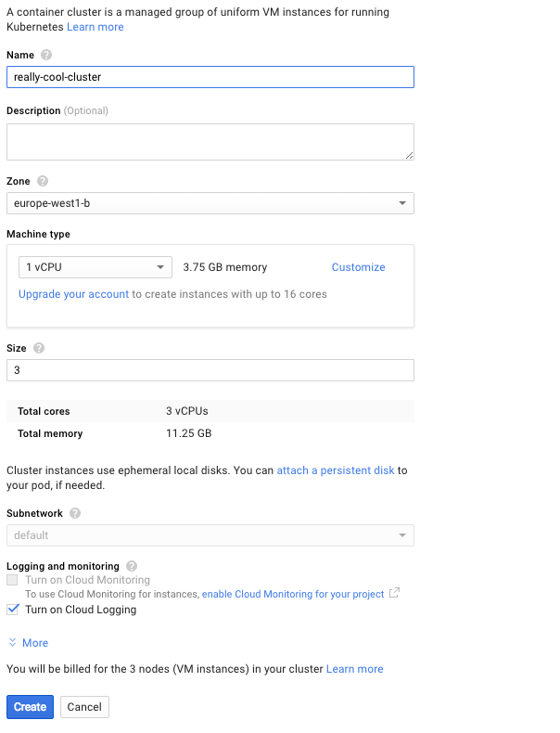
Task: Open the Zone dropdown showing europe-west1-b
Action: tap(210, 203)
